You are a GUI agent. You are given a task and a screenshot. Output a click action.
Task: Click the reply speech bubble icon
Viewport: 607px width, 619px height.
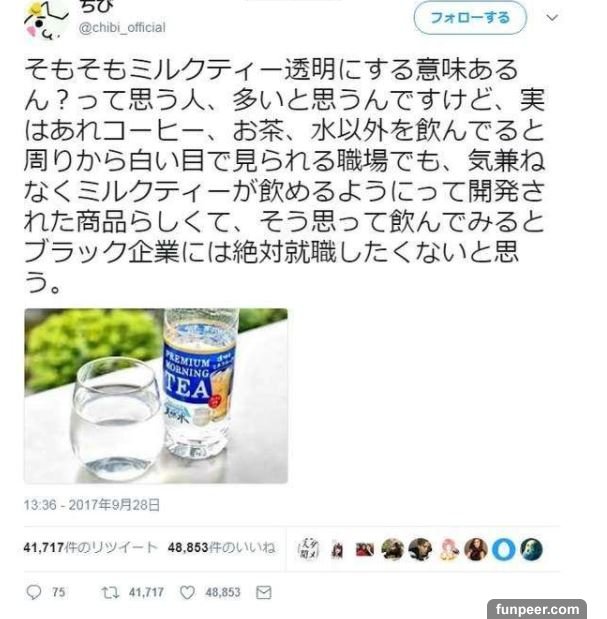pos(34,592)
